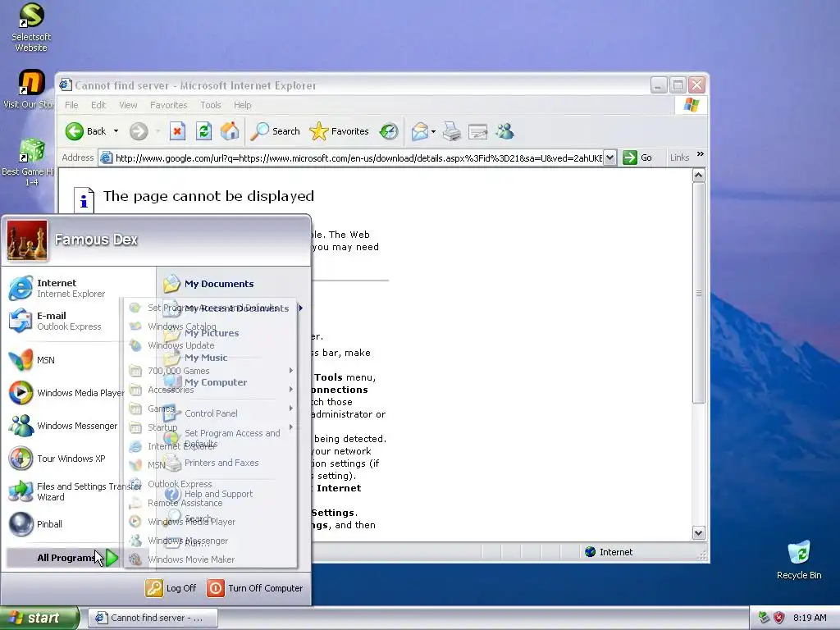Expand Startup folder in All Programs
840x630 pixels.
coord(212,427)
